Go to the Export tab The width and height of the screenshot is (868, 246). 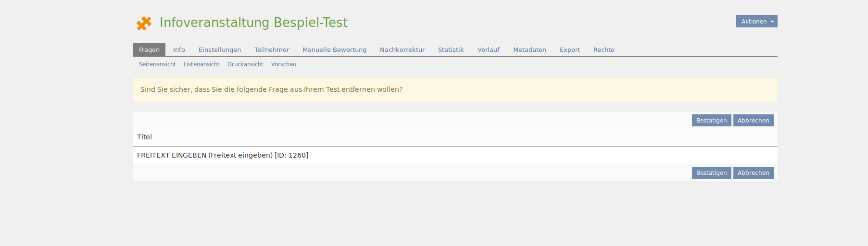pyautogui.click(x=569, y=49)
